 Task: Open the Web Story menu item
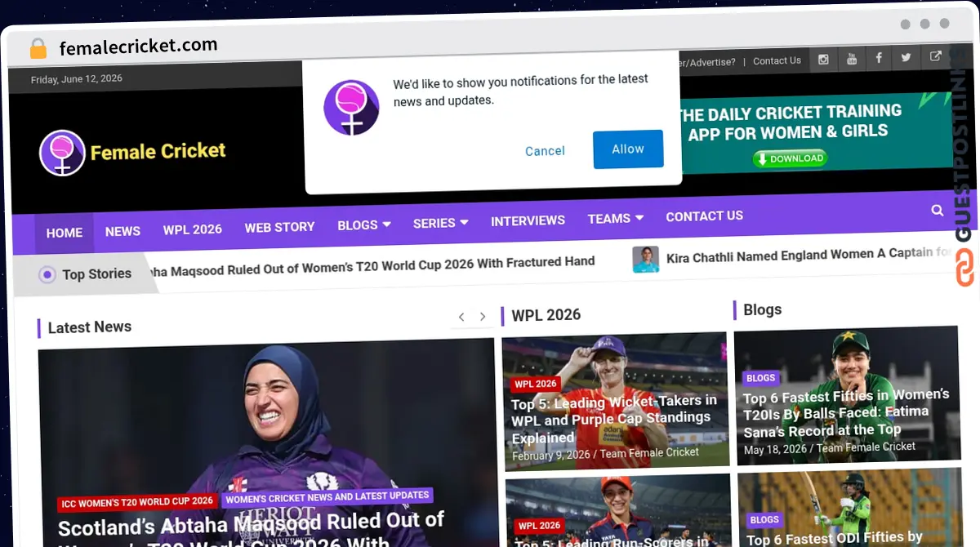click(280, 227)
